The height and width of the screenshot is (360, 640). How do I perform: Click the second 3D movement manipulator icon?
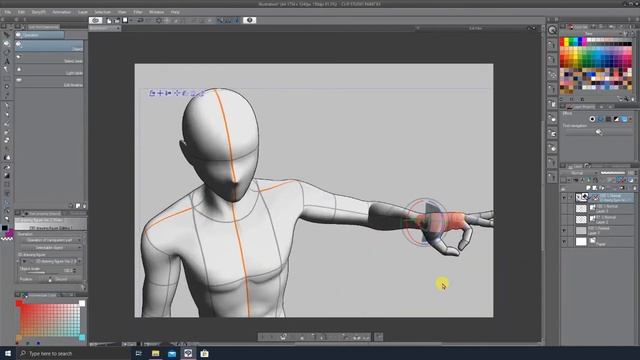[160, 93]
